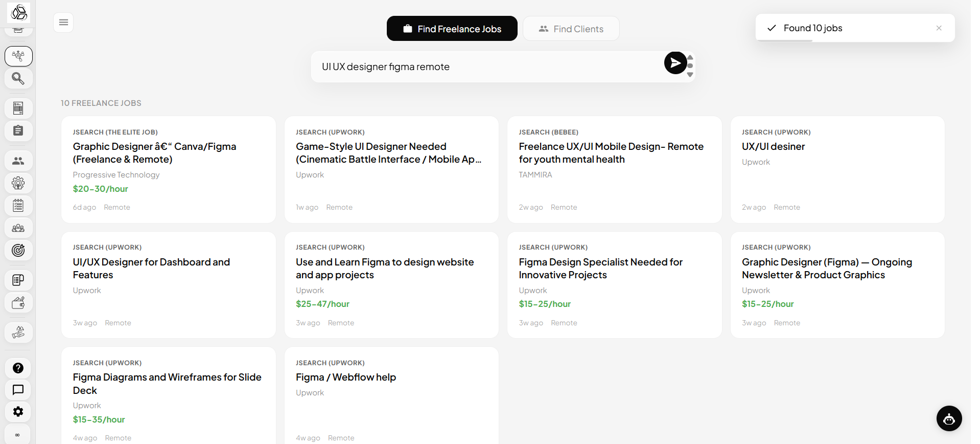The width and height of the screenshot is (980, 444).
Task: Open Figma / Webflow help job card
Action: coord(391,396)
